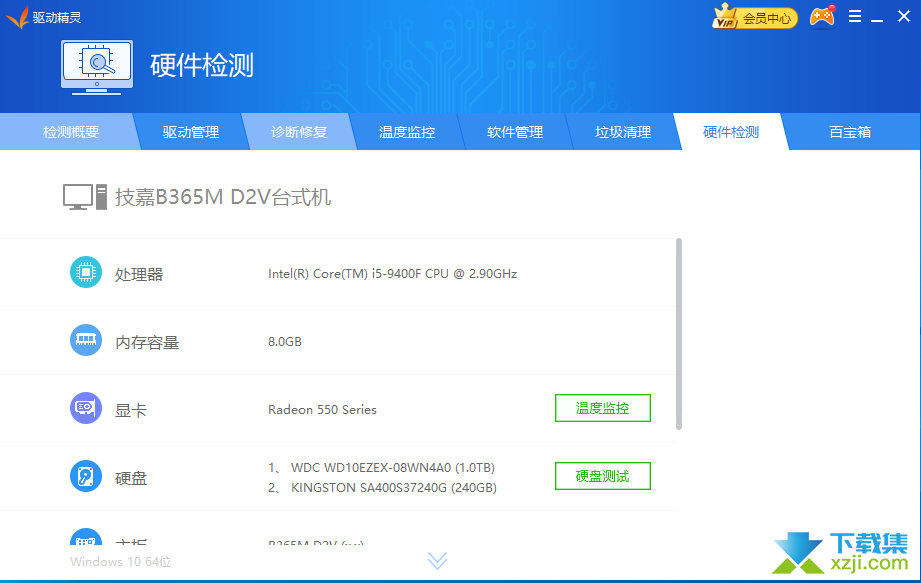Viewport: 921px width, 583px height.
Task: Click the 驱动精灵 logo icon
Action: point(17,18)
